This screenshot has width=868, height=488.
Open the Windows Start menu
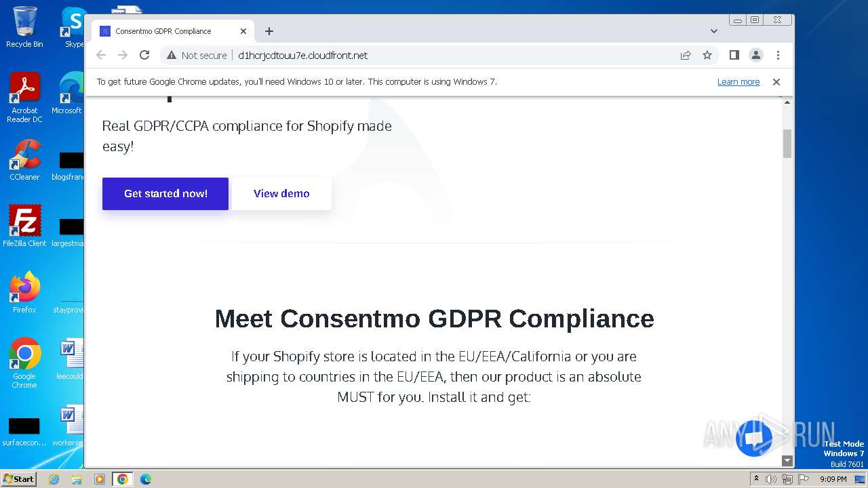(18, 479)
